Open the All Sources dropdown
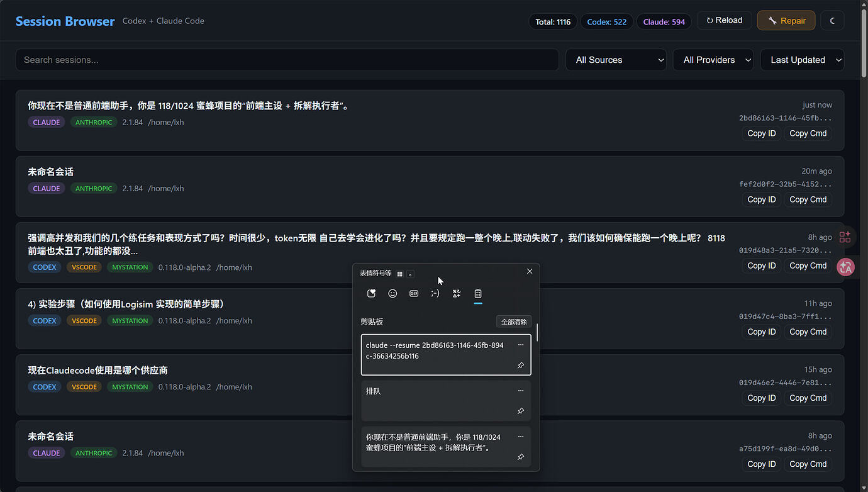Screen dimensions: 868x492 click(616, 60)
